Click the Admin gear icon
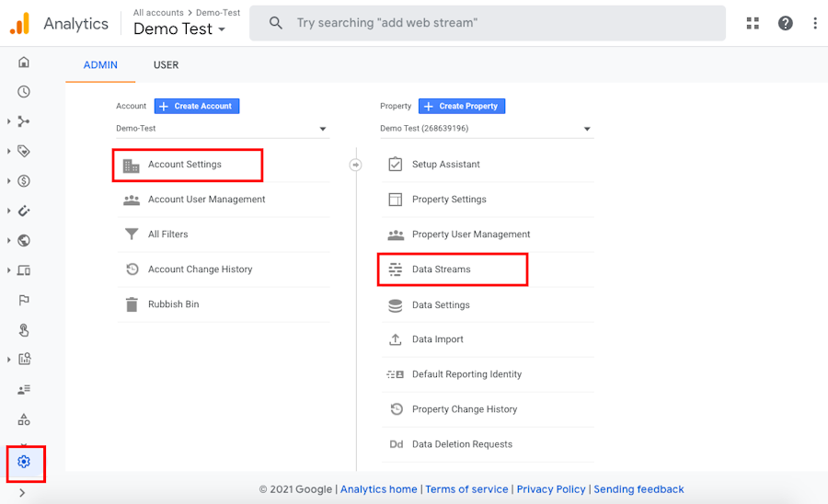The width and height of the screenshot is (828, 504). tap(24, 462)
